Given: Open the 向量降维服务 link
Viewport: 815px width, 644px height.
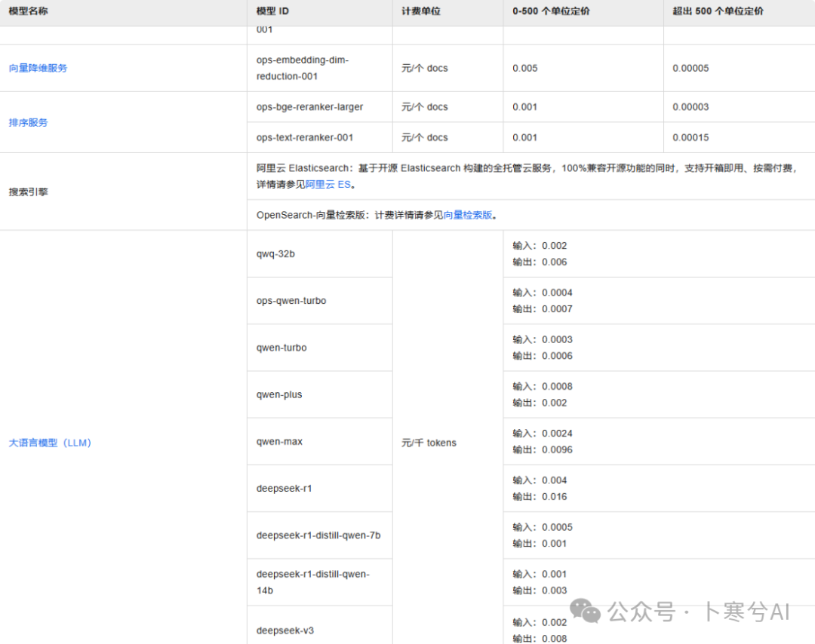Looking at the screenshot, I should click(x=38, y=68).
